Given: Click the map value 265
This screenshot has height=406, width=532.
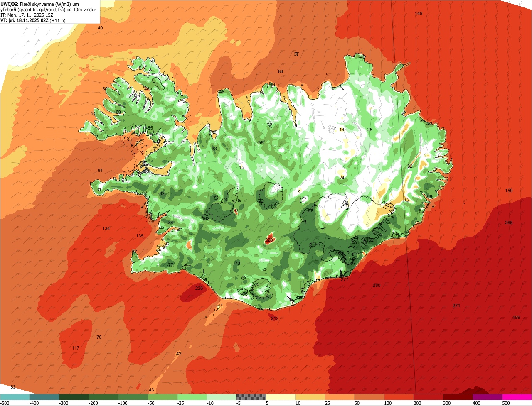Looking at the screenshot, I should [509, 223].
